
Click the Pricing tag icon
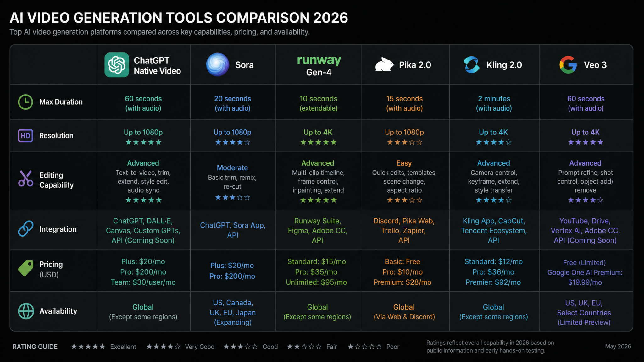(26, 268)
